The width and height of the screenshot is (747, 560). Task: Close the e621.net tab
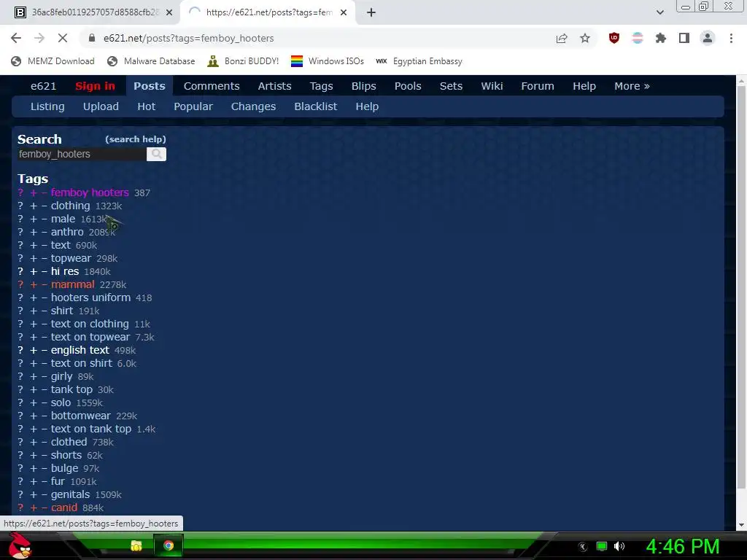(344, 12)
